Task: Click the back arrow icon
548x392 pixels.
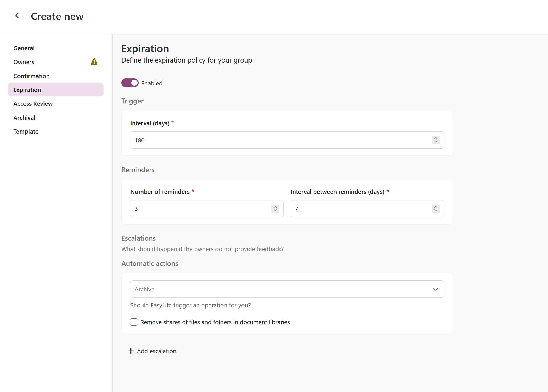Action: (x=17, y=16)
